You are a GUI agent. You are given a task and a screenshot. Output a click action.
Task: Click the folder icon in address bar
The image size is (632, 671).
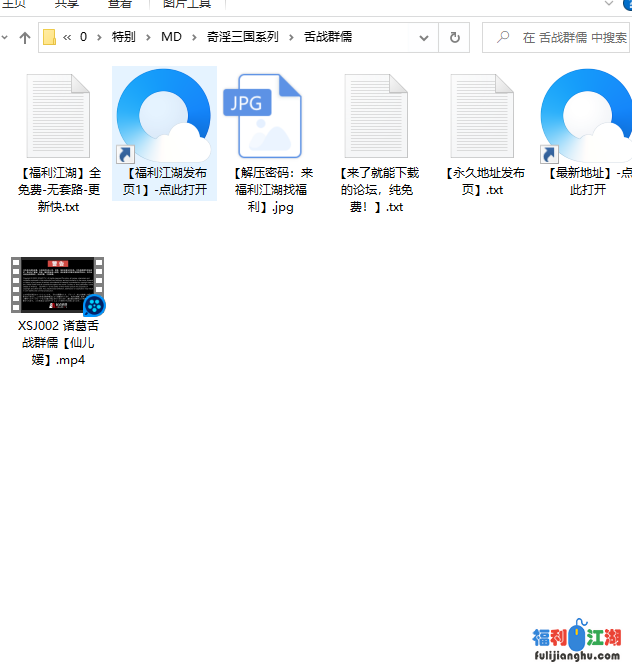(x=49, y=38)
